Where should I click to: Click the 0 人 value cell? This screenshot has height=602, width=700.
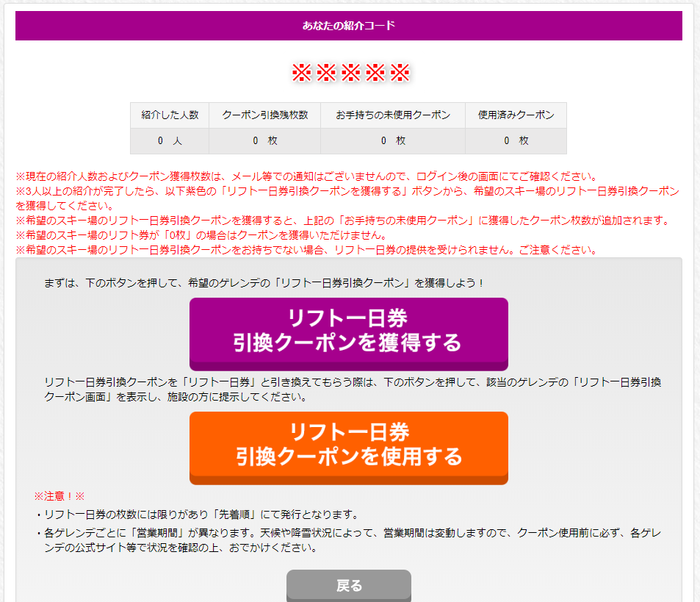coord(170,141)
